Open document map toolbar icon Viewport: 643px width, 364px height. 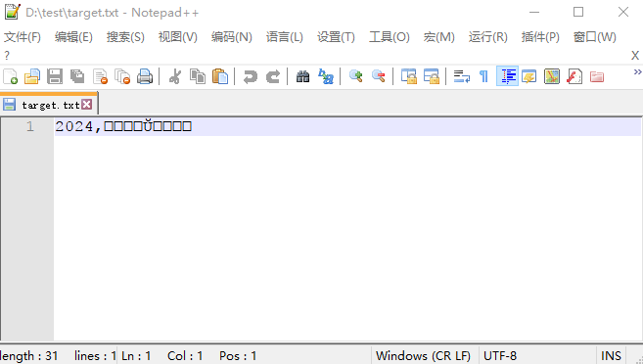click(552, 76)
